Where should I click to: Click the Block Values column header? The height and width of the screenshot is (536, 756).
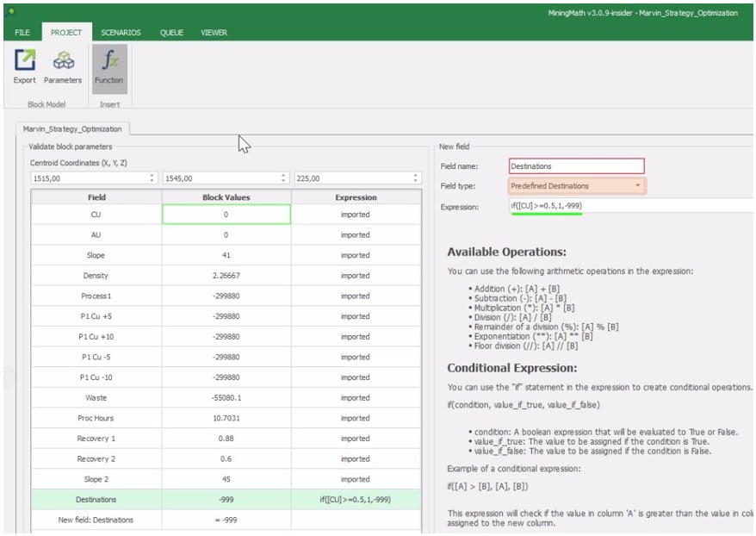pos(226,197)
